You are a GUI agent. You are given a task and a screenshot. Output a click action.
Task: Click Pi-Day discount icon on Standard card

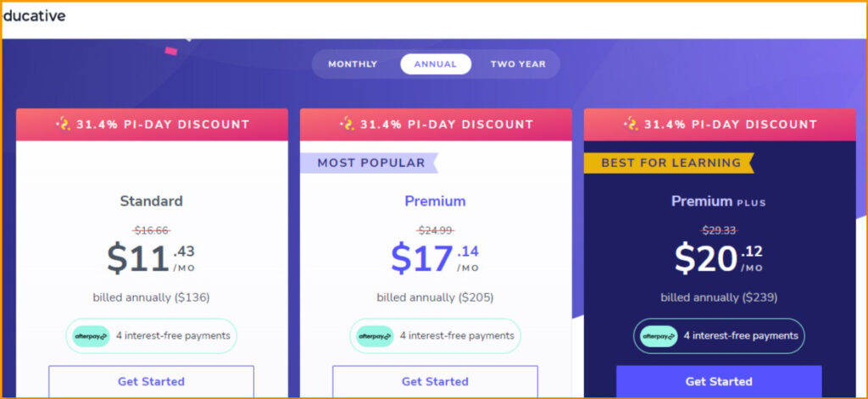click(63, 125)
